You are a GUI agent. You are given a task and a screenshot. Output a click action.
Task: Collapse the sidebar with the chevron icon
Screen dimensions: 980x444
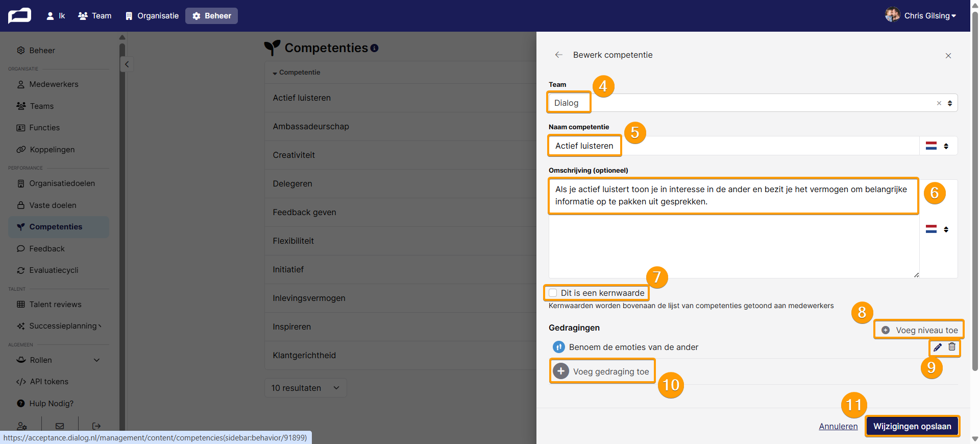(127, 64)
